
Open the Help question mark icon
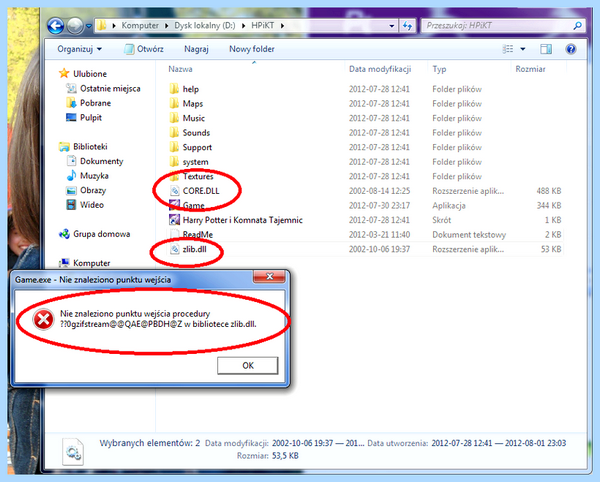click(571, 49)
